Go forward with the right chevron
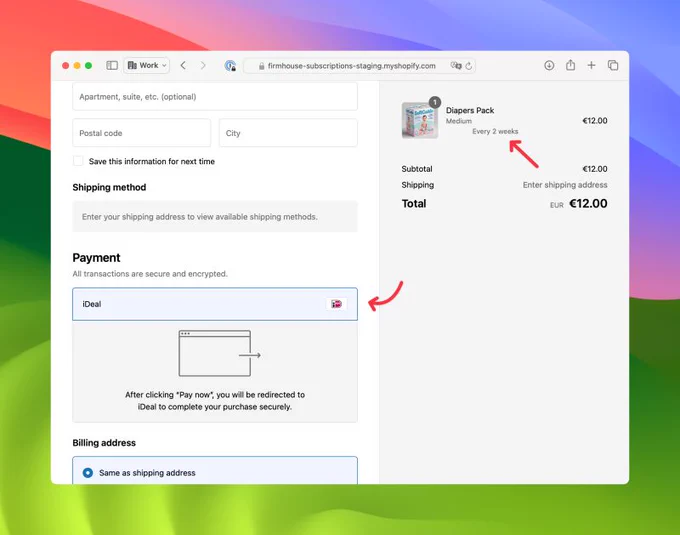The height and width of the screenshot is (535, 680). 203,65
